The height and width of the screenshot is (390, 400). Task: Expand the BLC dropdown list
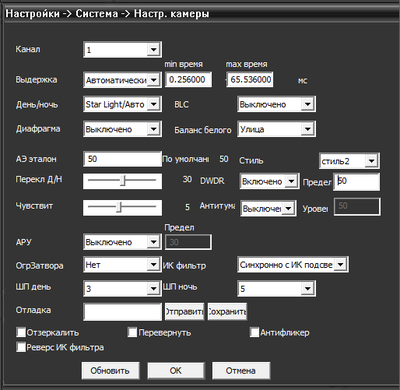276,104
